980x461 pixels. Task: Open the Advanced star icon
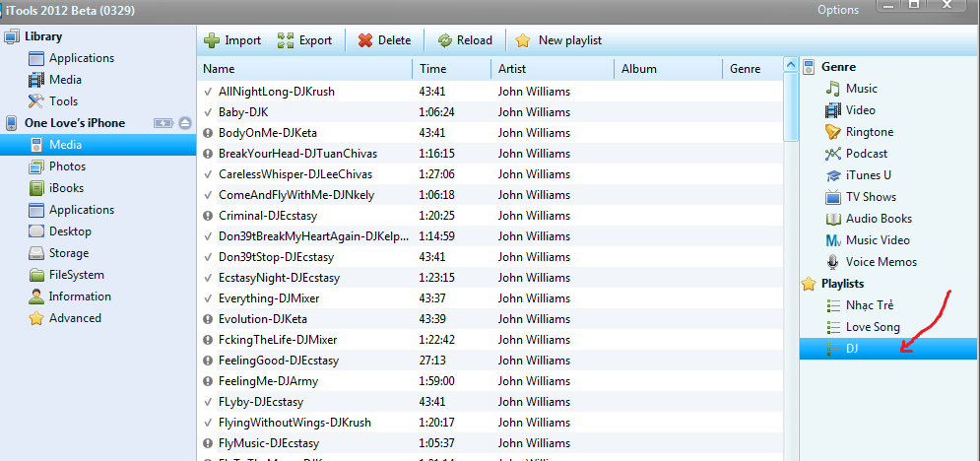[x=36, y=318]
